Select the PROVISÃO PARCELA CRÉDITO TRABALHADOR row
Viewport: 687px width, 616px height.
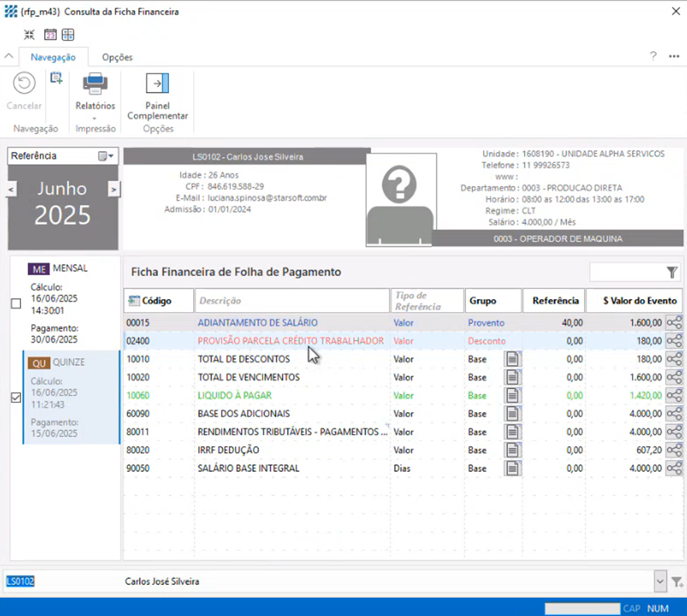click(x=290, y=341)
